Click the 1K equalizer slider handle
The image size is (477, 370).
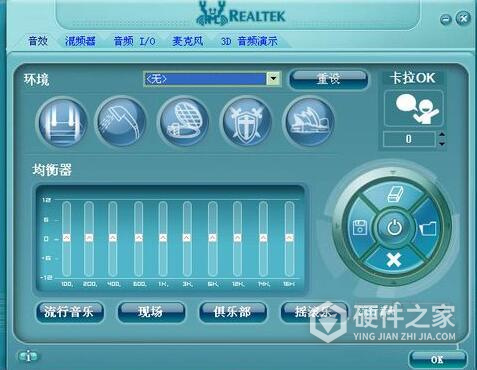163,238
